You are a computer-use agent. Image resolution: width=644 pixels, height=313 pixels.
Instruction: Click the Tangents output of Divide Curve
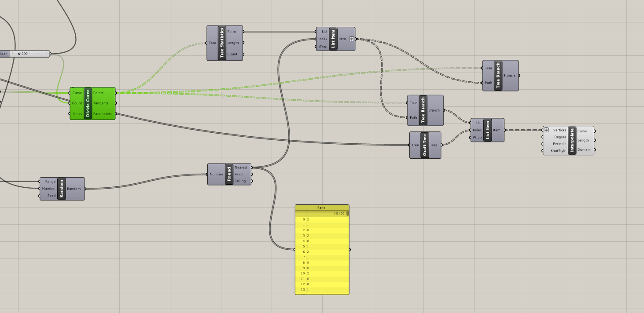point(100,103)
